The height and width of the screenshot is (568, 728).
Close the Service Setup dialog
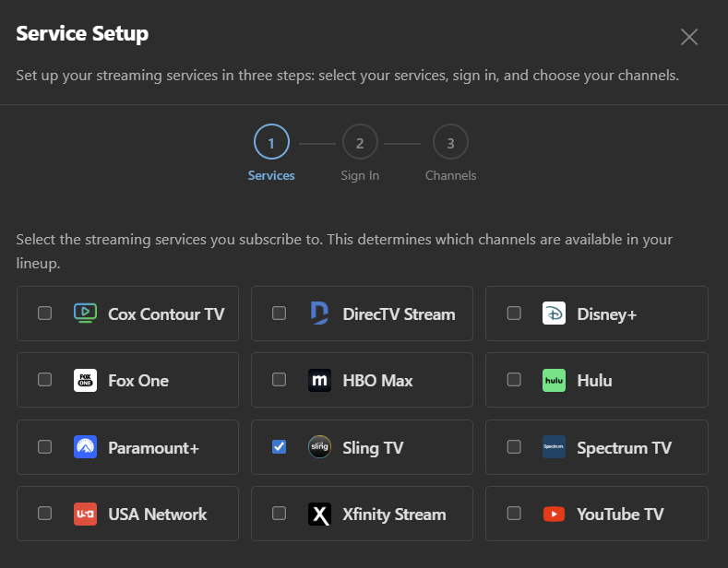[x=689, y=37]
